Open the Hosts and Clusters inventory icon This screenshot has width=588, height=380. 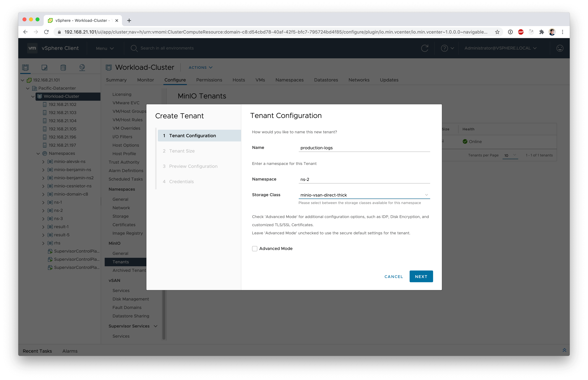point(25,67)
